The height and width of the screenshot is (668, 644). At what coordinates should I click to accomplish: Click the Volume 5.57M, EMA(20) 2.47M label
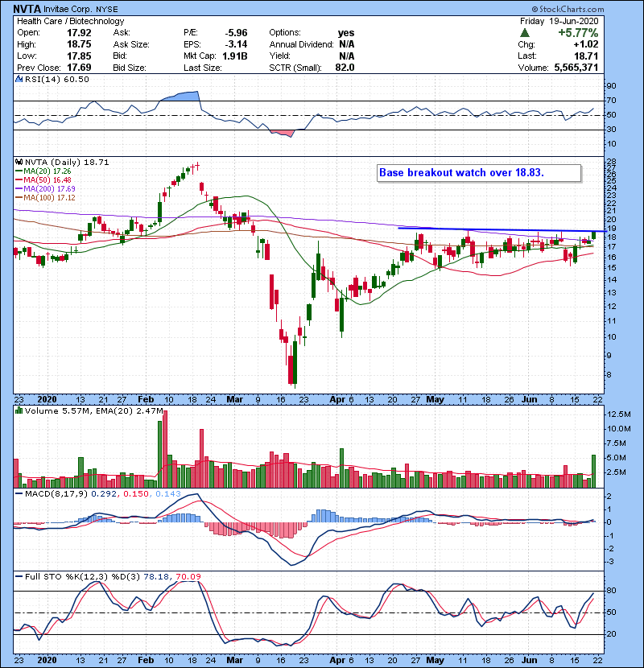(x=93, y=410)
